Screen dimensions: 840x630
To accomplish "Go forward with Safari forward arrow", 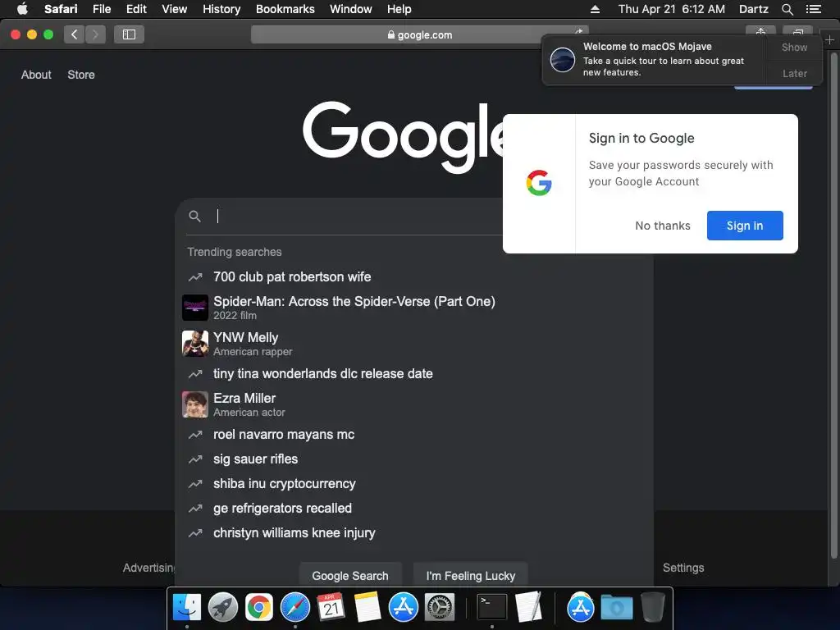I will [x=95, y=34].
